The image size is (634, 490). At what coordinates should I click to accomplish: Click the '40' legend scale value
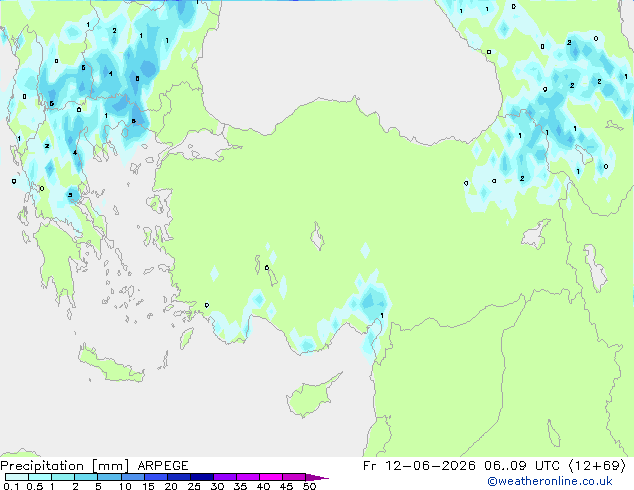tap(263, 486)
